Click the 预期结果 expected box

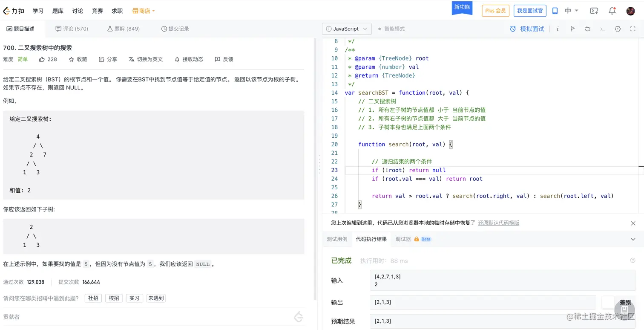pos(503,321)
